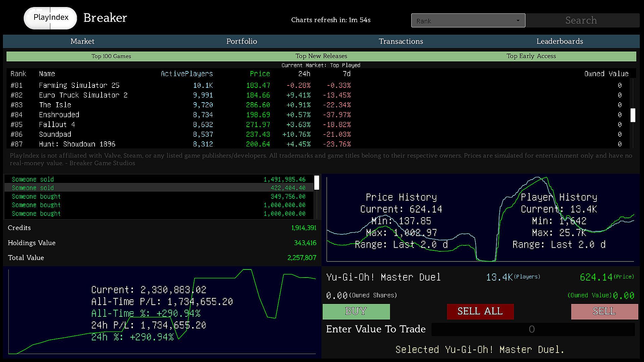Go to the Transactions tab
This screenshot has height=362, width=644.
coord(401,41)
